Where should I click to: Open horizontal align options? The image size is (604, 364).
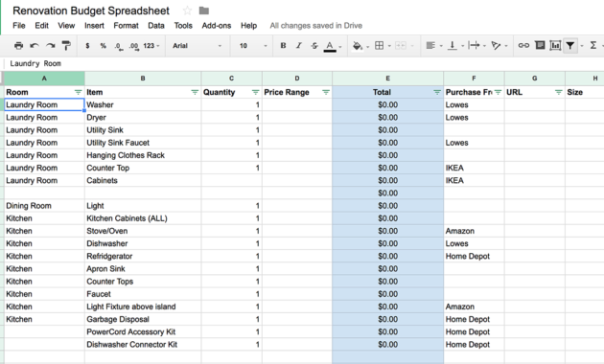[430, 45]
